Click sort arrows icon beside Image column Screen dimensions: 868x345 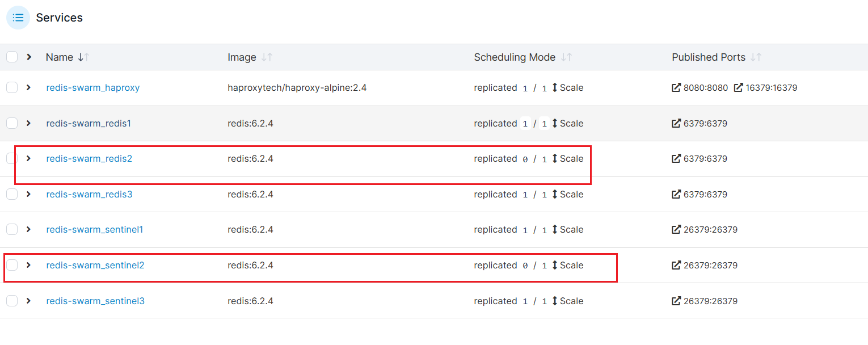267,57
